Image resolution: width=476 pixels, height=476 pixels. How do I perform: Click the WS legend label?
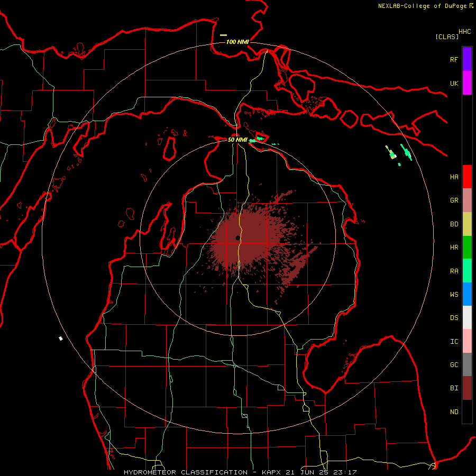coord(454,295)
